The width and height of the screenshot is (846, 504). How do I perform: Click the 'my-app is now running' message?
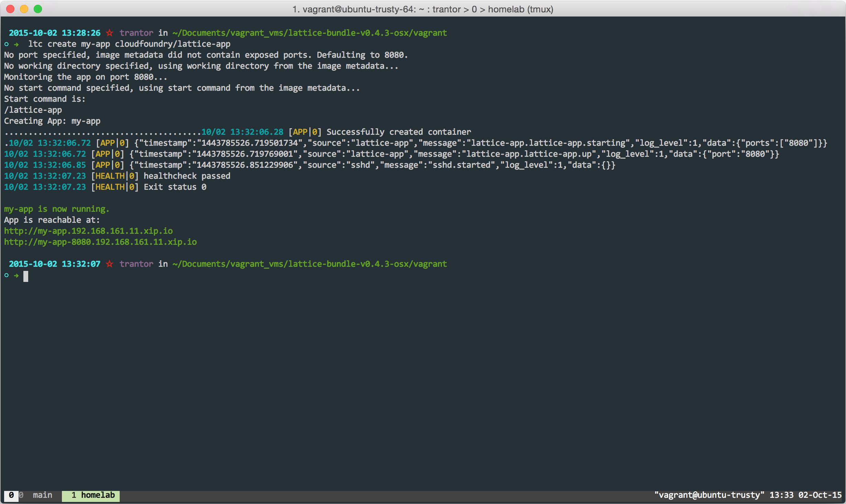click(x=57, y=209)
